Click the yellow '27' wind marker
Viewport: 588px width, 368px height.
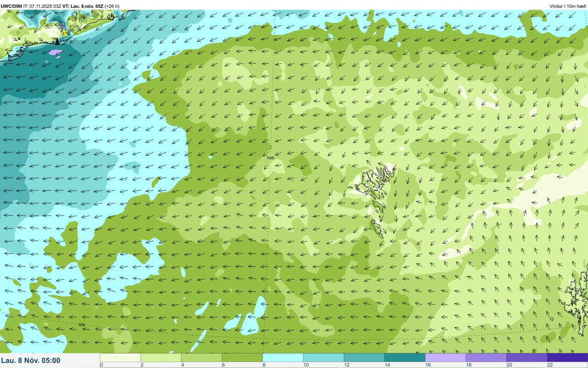tap(65, 33)
